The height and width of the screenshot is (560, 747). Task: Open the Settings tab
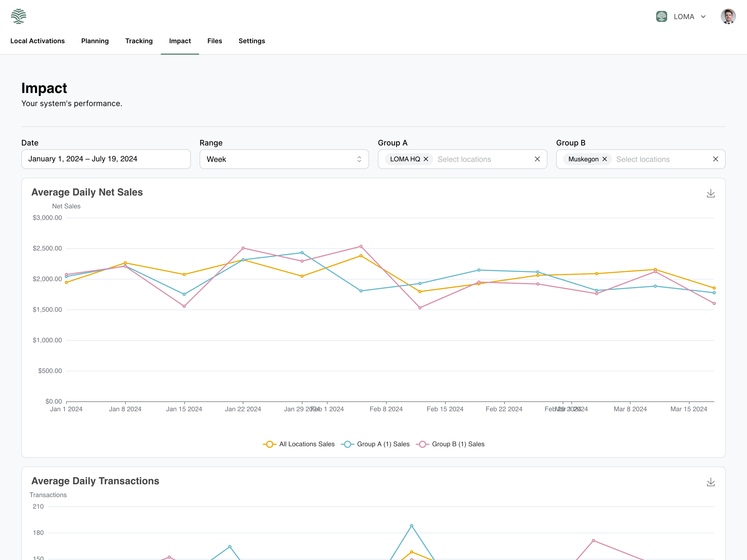tap(252, 41)
